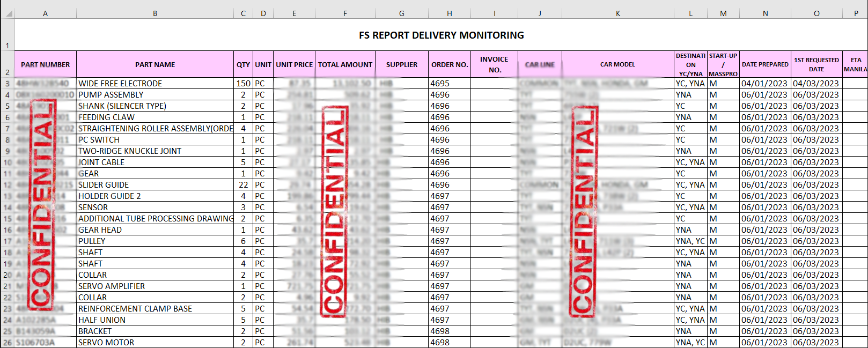Image resolution: width=868 pixels, height=348 pixels.
Task: Click the SLIDER GUIDE cell
Action: tap(155, 185)
